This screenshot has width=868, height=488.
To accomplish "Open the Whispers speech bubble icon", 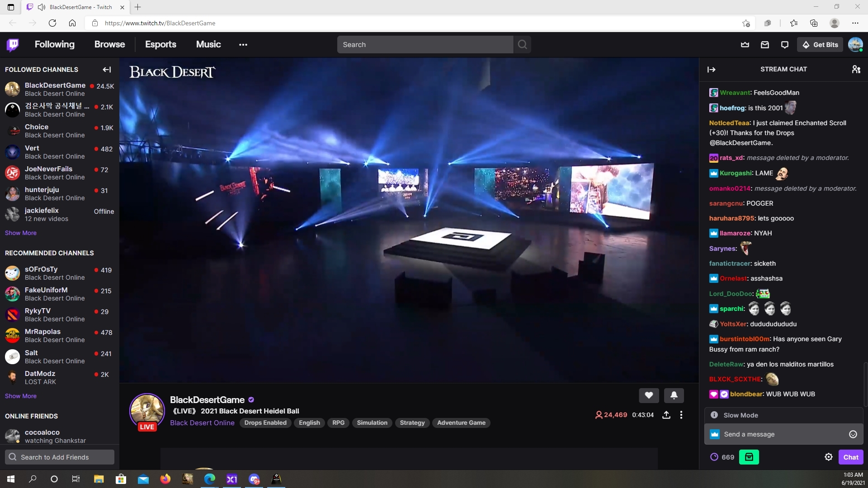I will (x=785, y=44).
